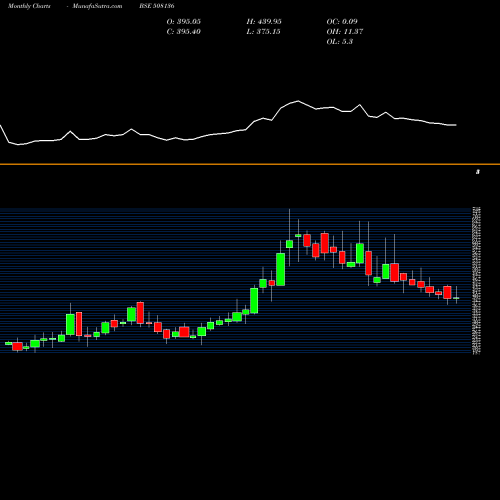The image size is (500, 500).
Task: Select the high value 'H: 439.95'
Action: point(264,21)
